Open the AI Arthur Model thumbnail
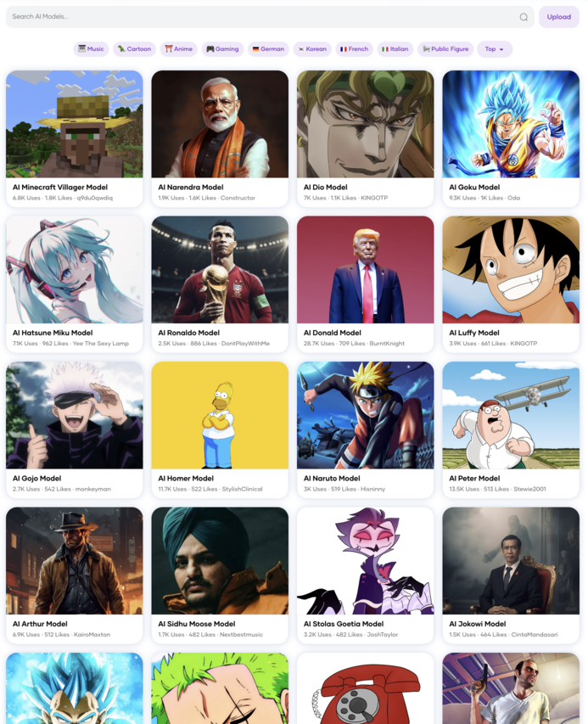Image resolution: width=588 pixels, height=724 pixels. coord(75,560)
